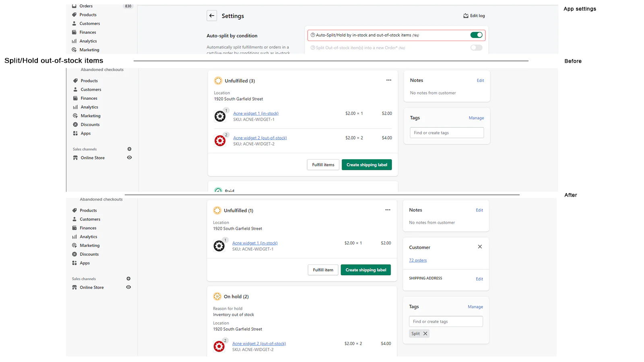Select Products in the sidebar
The width and height of the screenshot is (644, 362).
click(88, 14)
